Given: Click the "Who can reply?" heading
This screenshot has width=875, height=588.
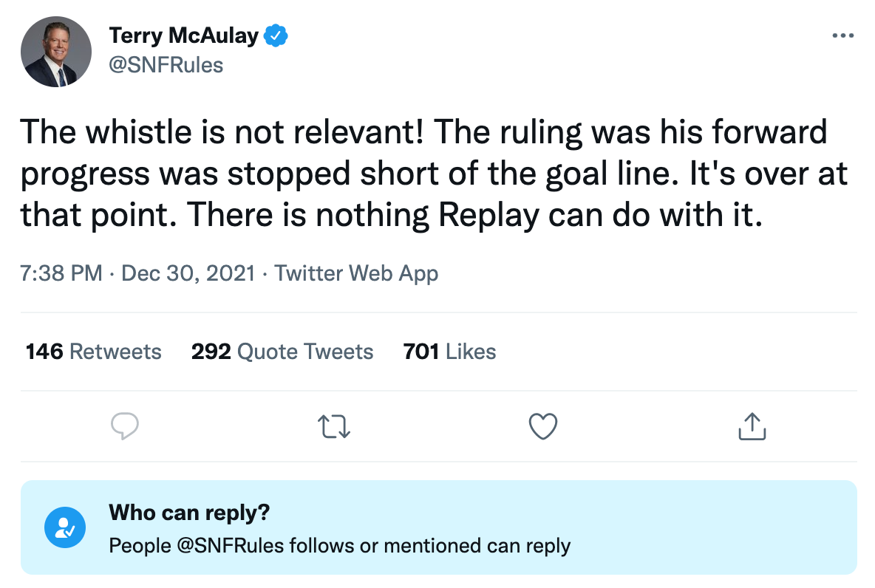Looking at the screenshot, I should pyautogui.click(x=189, y=512).
